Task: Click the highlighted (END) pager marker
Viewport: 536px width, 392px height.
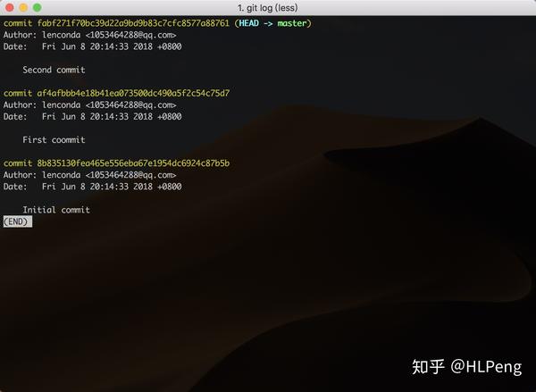Action: (18, 221)
